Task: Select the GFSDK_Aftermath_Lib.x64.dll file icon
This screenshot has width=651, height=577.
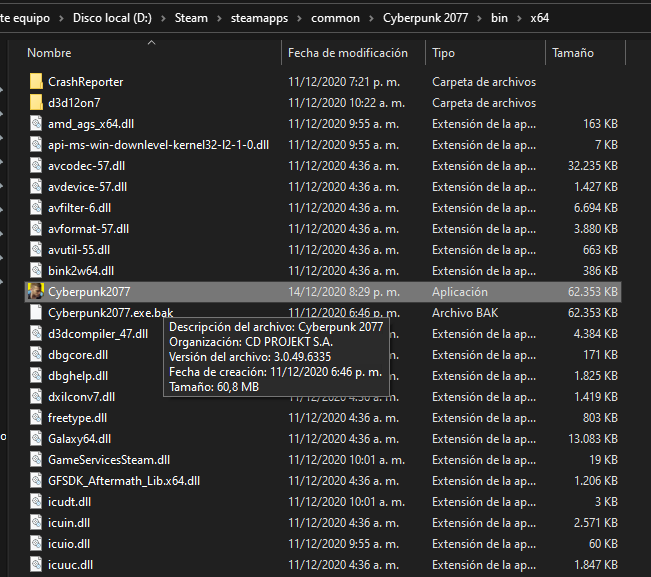Action: click(36, 481)
